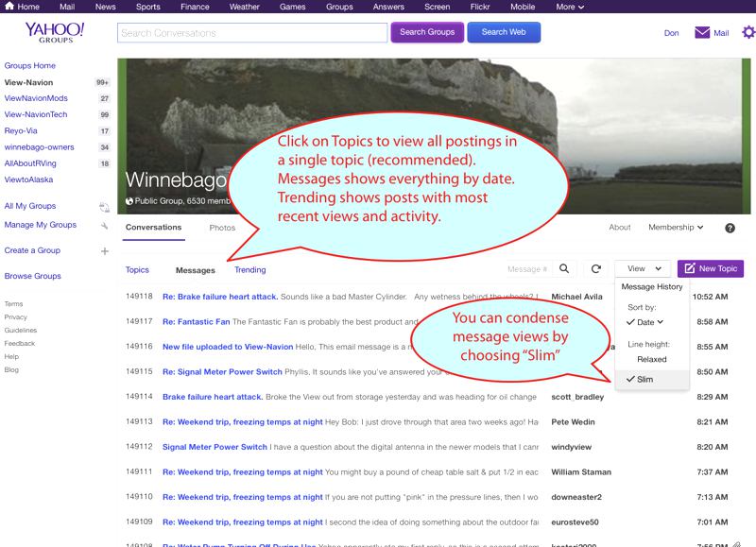Toggle the Date sort option in View menu

click(x=645, y=322)
